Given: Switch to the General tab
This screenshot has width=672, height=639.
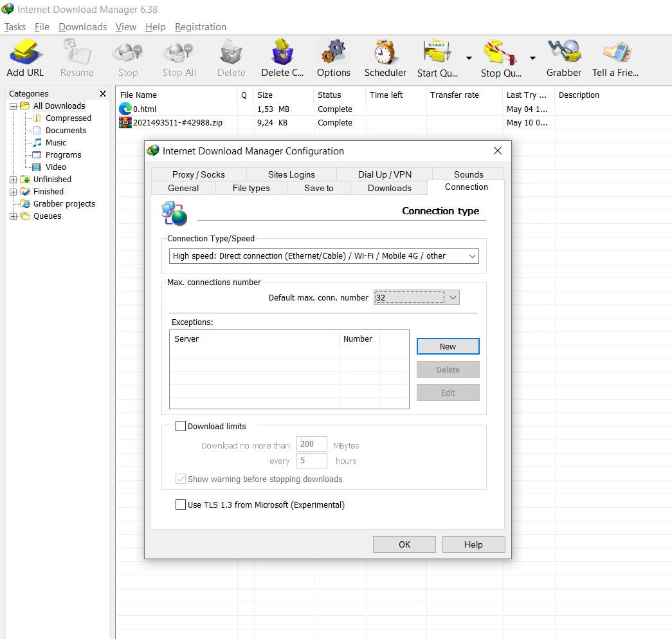Looking at the screenshot, I should point(183,188).
